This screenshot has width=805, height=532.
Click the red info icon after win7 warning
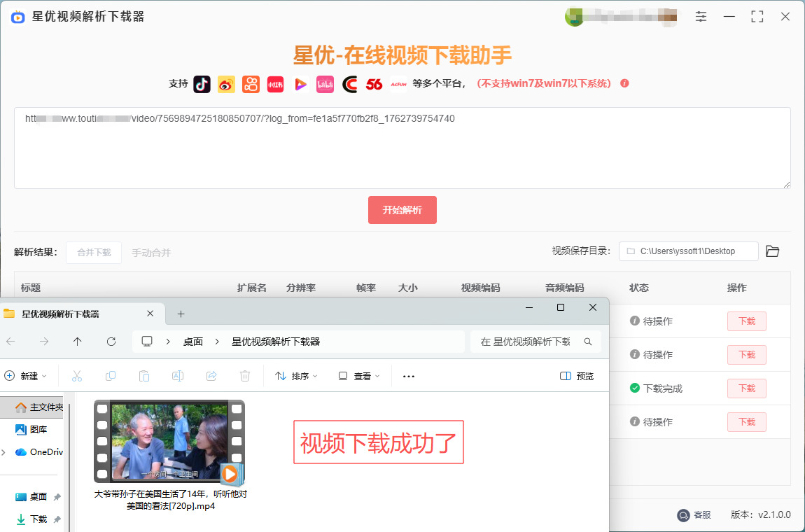(625, 83)
